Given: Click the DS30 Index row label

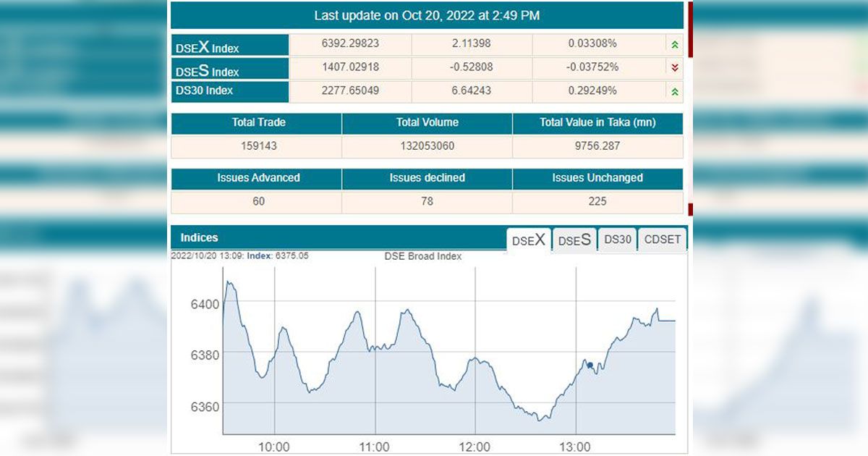Looking at the screenshot, I should pyautogui.click(x=230, y=91).
